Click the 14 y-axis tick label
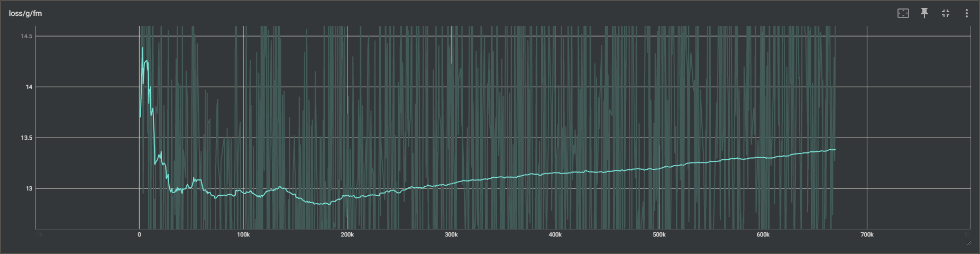This screenshot has height=254, width=980. [x=29, y=87]
